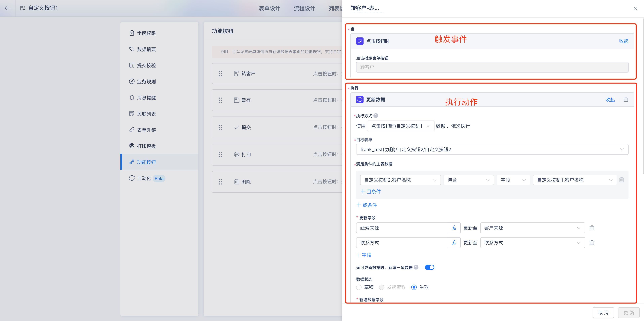Open the 自定义按钮2.客户名称 dropdown
This screenshot has width=644, height=321.
[400, 180]
